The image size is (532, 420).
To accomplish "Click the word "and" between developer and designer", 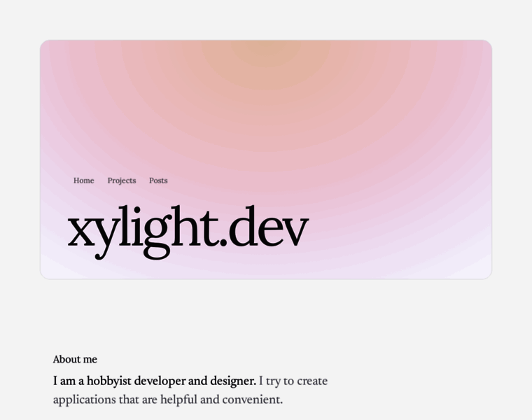I will pyautogui.click(x=197, y=381).
